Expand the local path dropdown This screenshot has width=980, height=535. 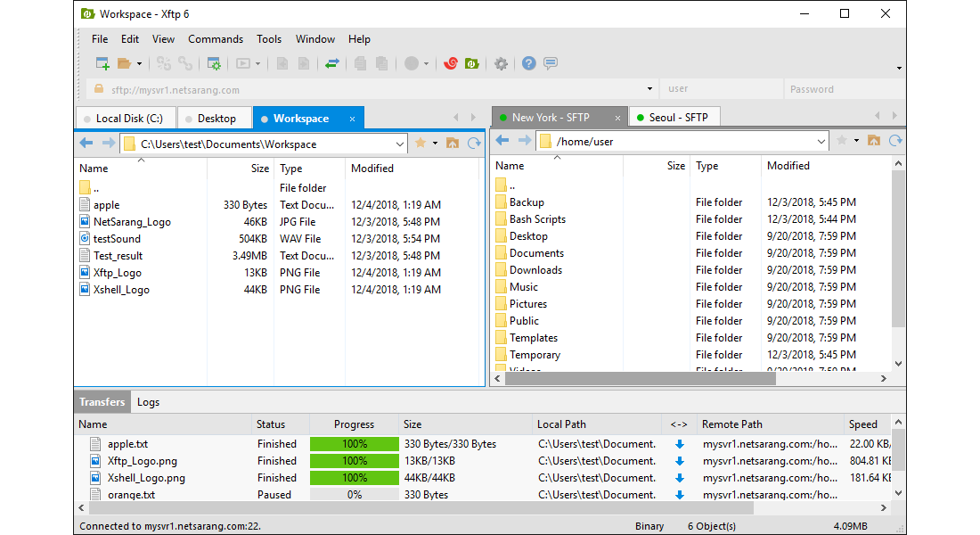(400, 144)
